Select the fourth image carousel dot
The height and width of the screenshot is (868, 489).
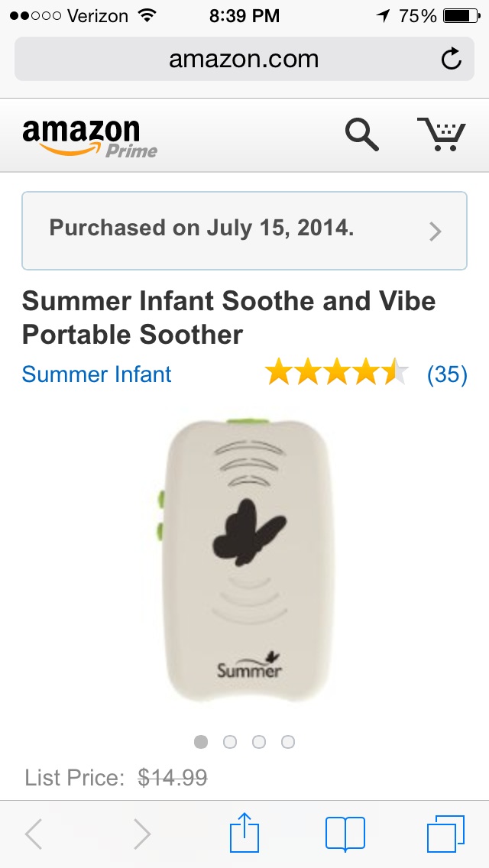click(x=287, y=742)
